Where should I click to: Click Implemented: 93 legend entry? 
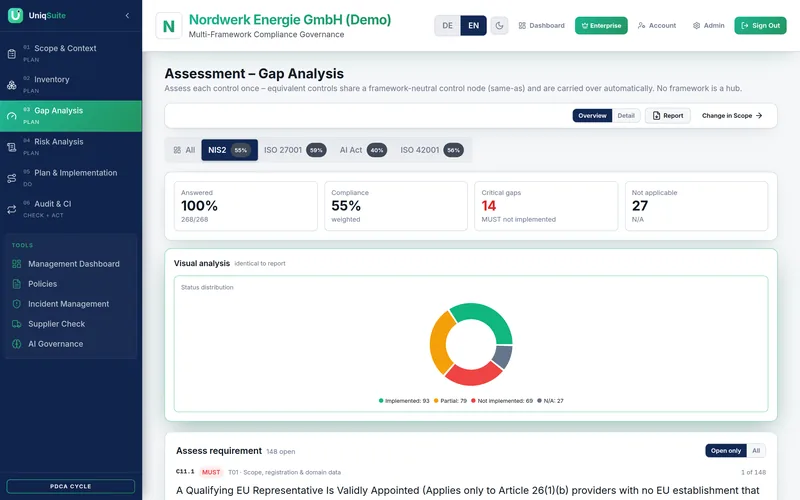[404, 401]
